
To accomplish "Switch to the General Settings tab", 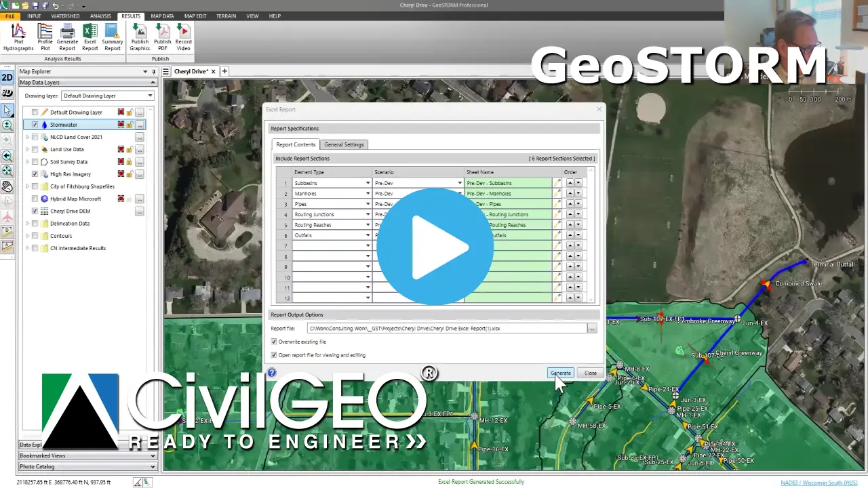I will tap(344, 144).
